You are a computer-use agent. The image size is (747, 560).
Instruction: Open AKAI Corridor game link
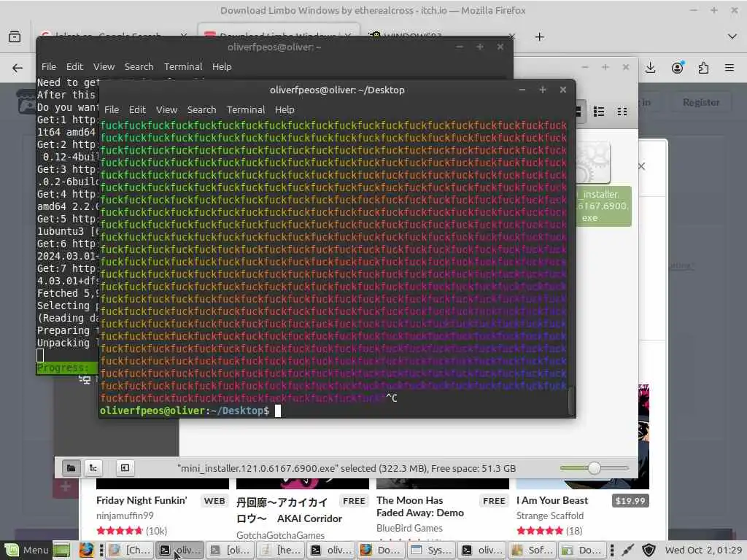tap(289, 510)
